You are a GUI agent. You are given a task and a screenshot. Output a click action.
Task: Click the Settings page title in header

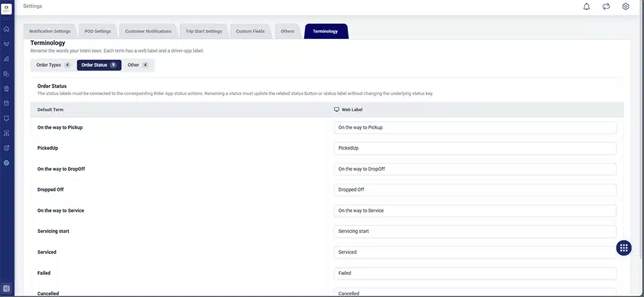coord(33,6)
